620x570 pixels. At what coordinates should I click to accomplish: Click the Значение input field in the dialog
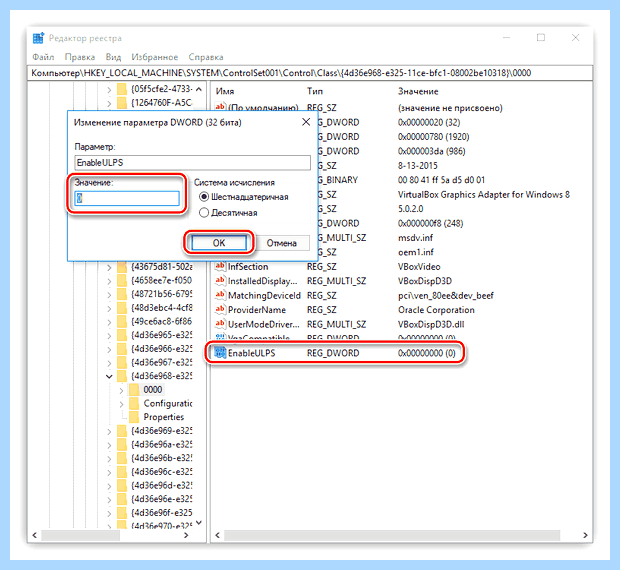tap(127, 198)
